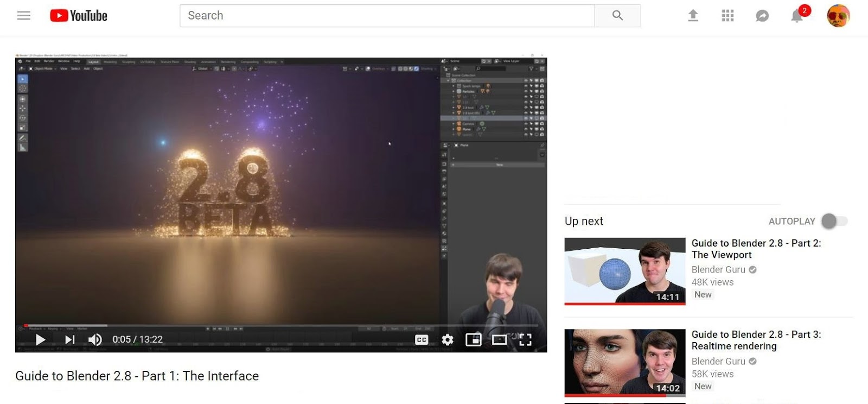Play the video with the play button
This screenshot has width=868, height=404.
click(x=40, y=340)
